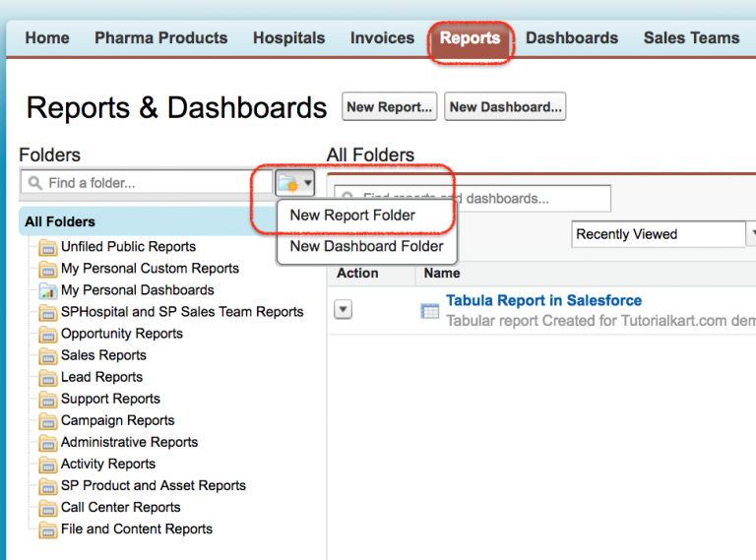Go to the Home tab
The height and width of the screenshot is (560, 756).
(x=47, y=37)
